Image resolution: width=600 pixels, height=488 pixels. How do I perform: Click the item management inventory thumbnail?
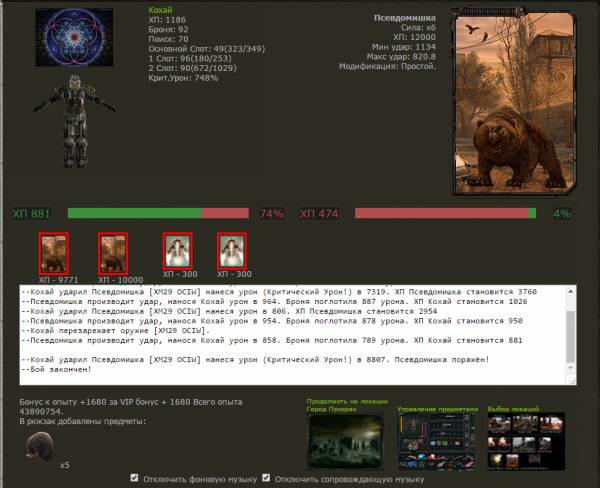(x=437, y=438)
